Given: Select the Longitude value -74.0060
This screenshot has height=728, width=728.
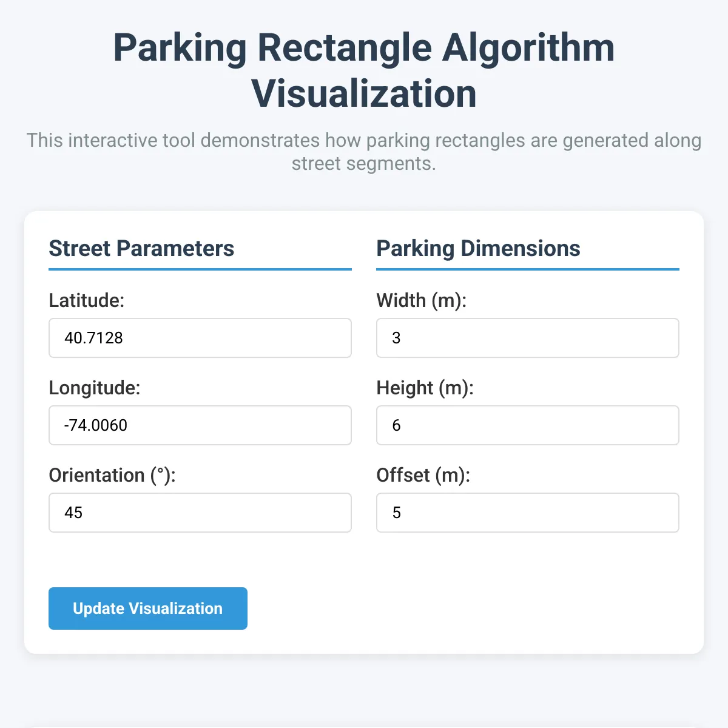Looking at the screenshot, I should 200,425.
